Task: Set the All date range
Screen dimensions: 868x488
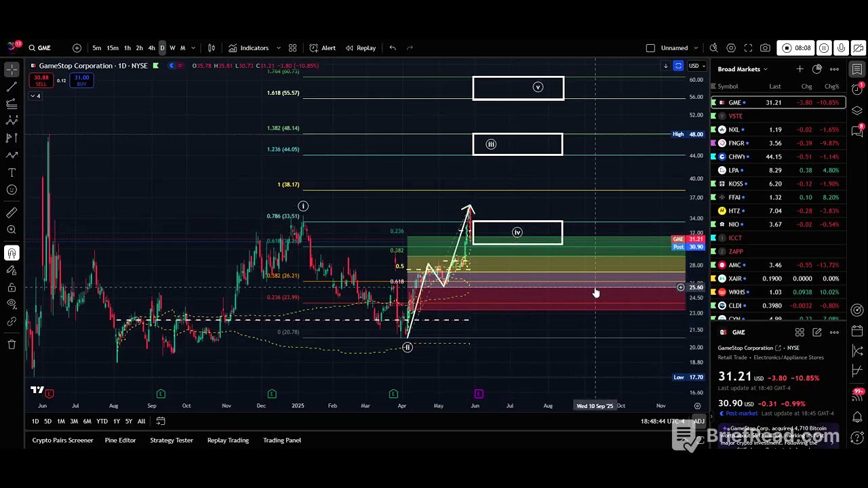Action: coord(141,422)
